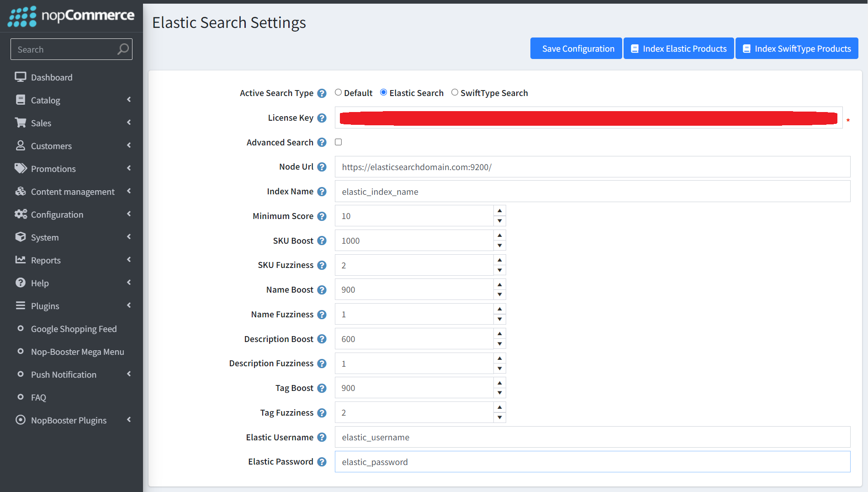Decrease Name Boost with down arrow
The width and height of the screenshot is (868, 492).
[500, 294]
